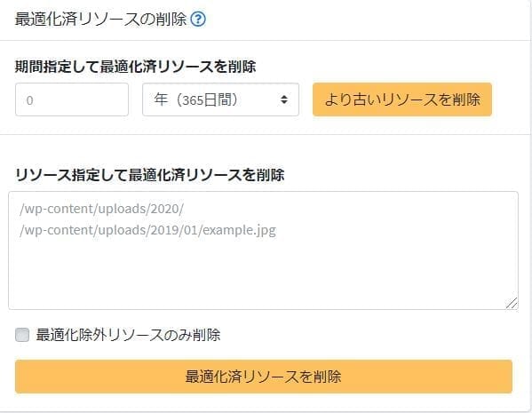
Task: Enable deleting only optimization-excluded resources
Action: [x=22, y=335]
